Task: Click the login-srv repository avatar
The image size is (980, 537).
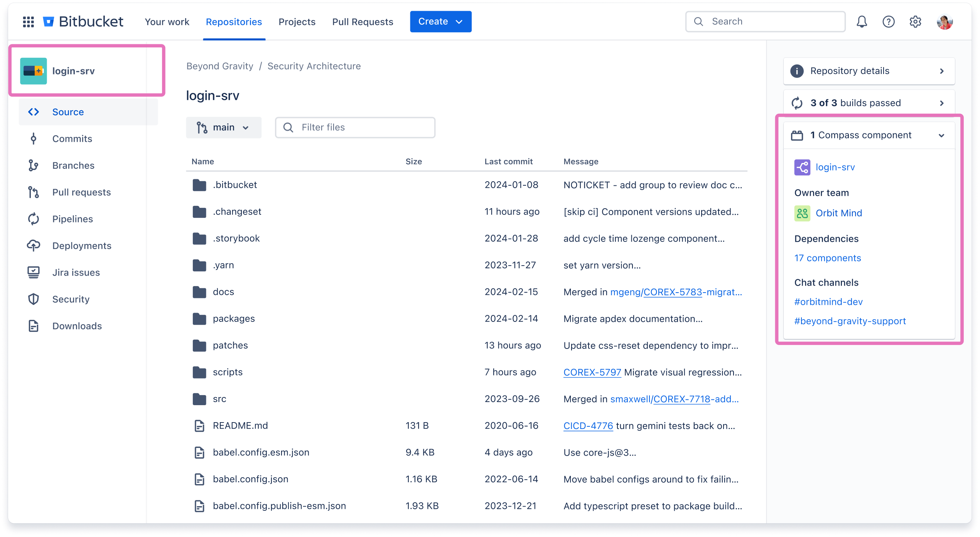Action: (33, 71)
